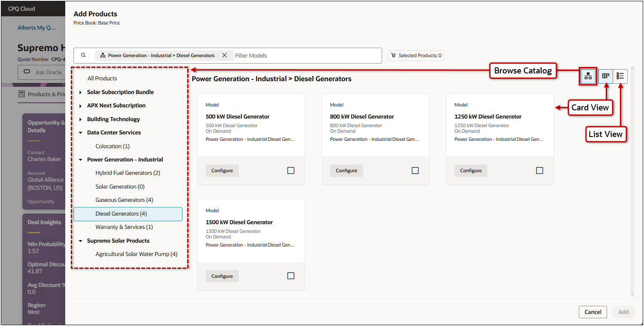
Task: Open the Browse Catalog view
Action: [x=588, y=76]
